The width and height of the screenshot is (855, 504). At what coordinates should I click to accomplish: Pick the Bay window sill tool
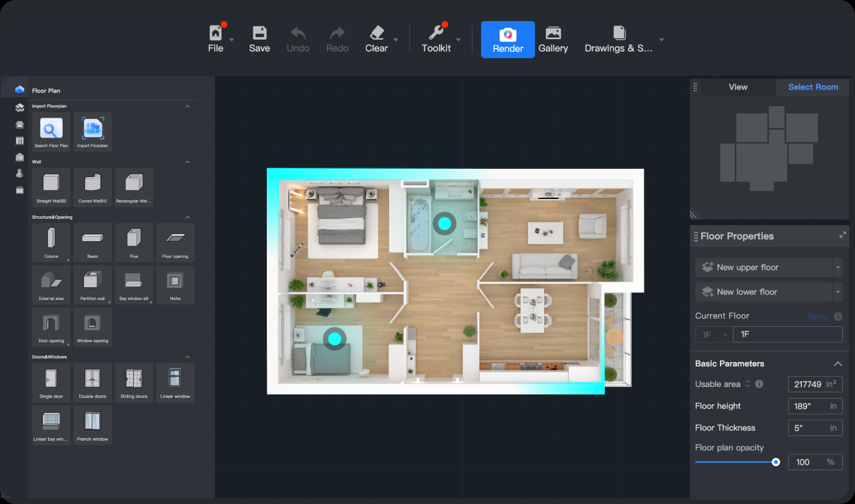pos(134,285)
